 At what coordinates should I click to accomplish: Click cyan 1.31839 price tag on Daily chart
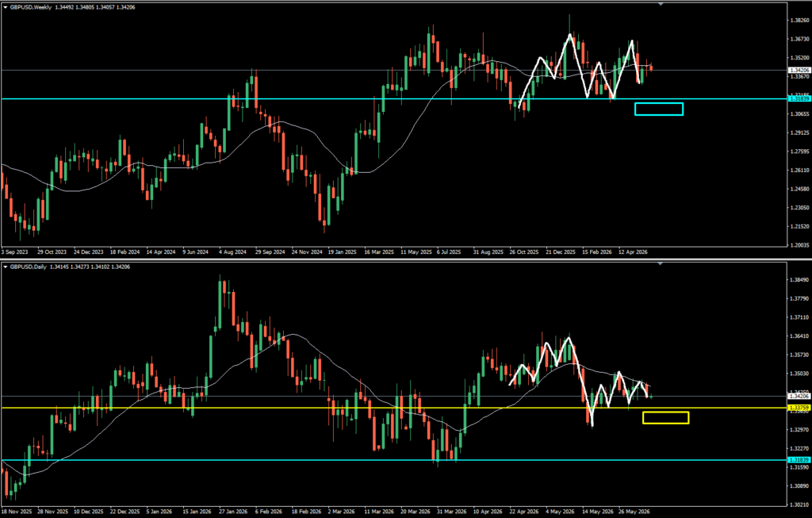(x=799, y=460)
